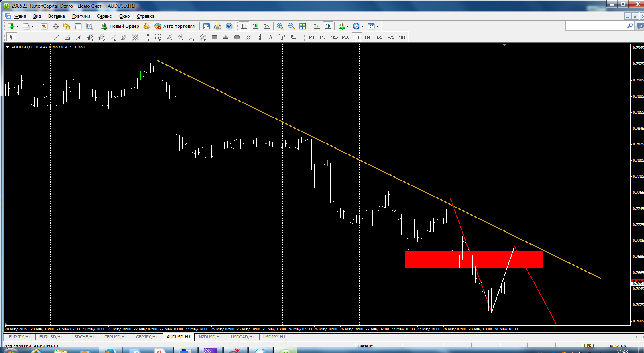644x353 pixels.
Task: Open the Profiles icon in the toolbar
Action: [x=26, y=26]
